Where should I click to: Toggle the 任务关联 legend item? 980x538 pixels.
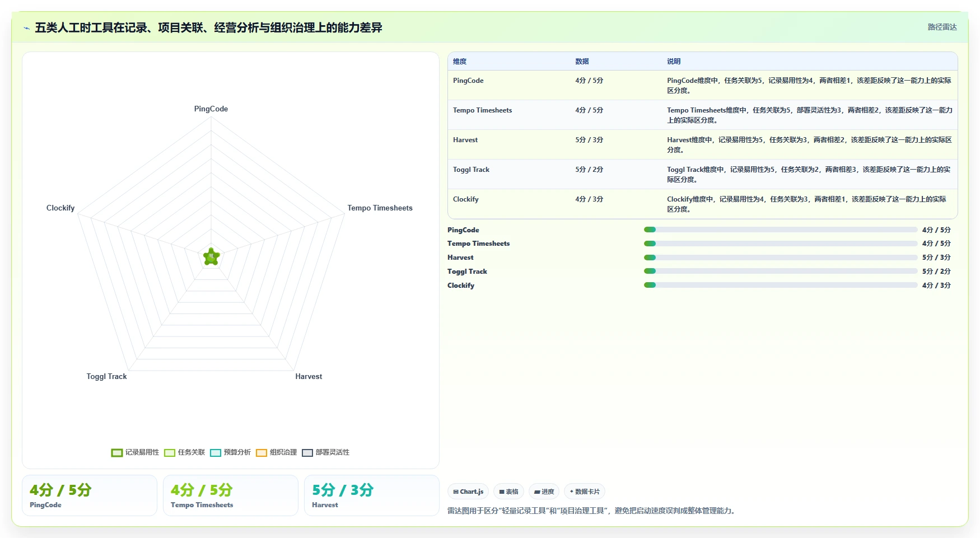tap(184, 452)
